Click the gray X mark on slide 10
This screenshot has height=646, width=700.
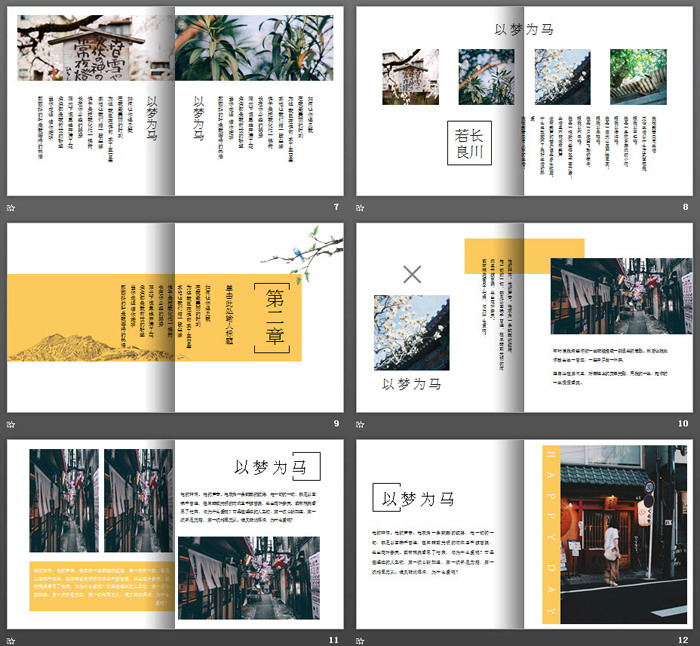[411, 274]
